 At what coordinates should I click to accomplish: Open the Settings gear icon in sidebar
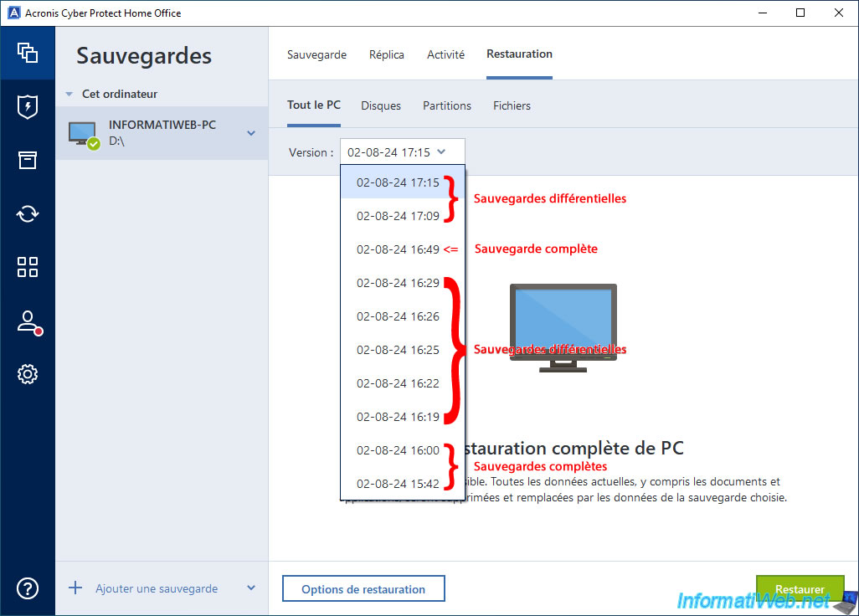[28, 374]
